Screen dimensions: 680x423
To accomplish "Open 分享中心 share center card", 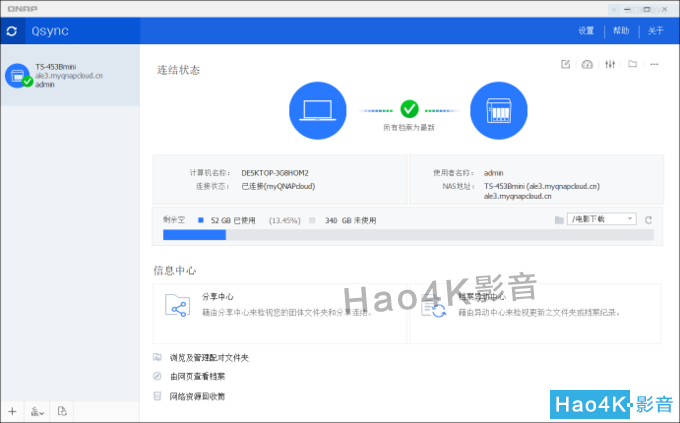I will (x=280, y=314).
